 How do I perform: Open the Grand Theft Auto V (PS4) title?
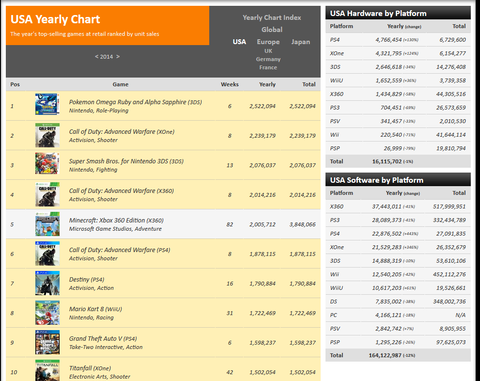(x=103, y=339)
